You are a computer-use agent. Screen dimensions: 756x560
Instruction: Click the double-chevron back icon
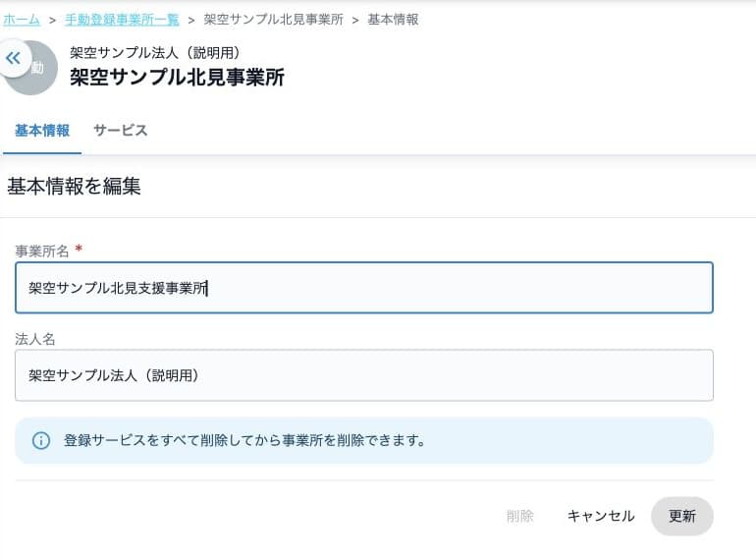coord(13,58)
